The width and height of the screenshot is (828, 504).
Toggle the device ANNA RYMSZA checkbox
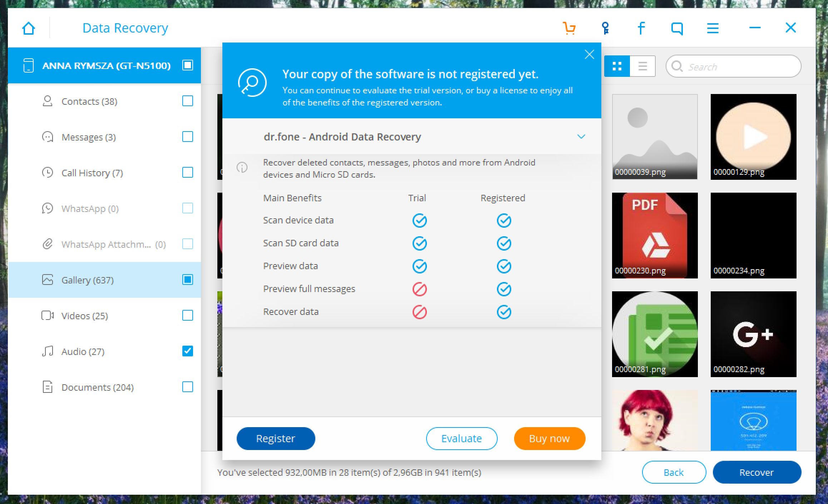point(188,65)
